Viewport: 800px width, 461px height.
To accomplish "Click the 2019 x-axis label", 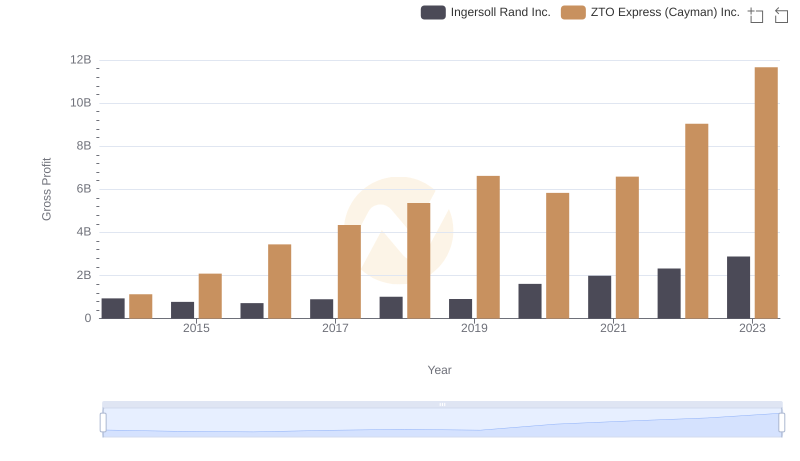I will [474, 328].
